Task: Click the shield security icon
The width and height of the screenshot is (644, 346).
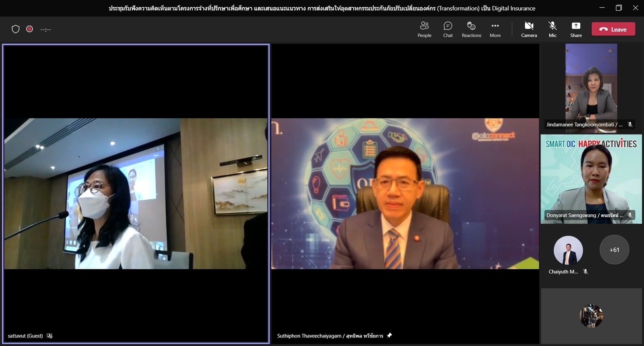Action: click(15, 29)
